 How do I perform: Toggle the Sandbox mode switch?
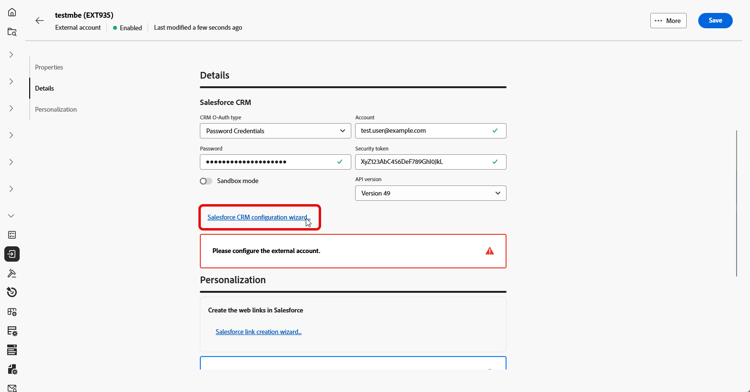click(x=206, y=181)
